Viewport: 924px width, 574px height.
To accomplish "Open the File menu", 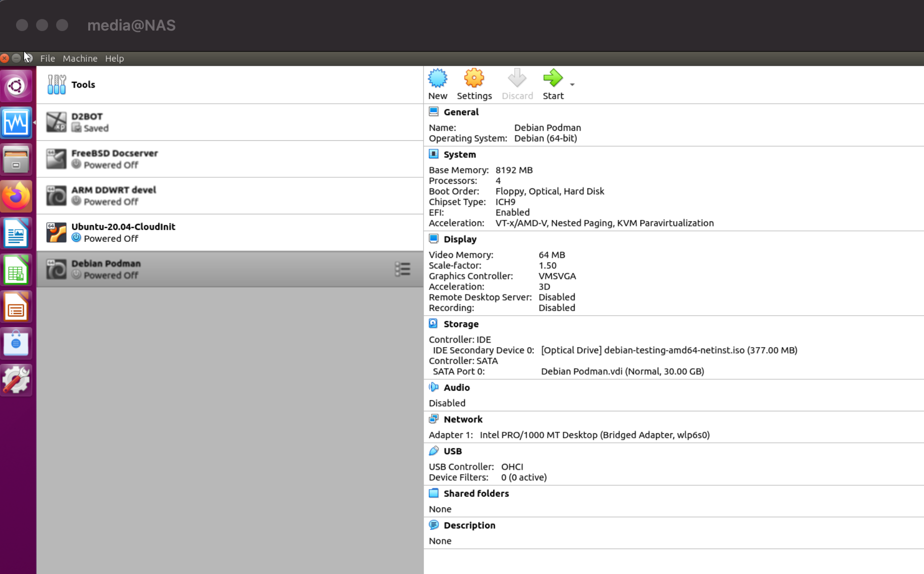I will click(48, 59).
